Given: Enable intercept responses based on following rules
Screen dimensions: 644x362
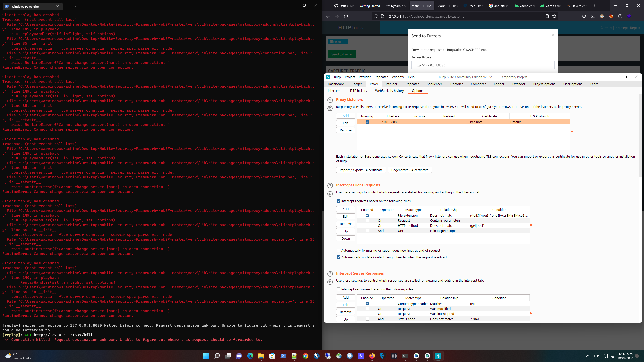Looking at the screenshot, I should click(x=339, y=289).
